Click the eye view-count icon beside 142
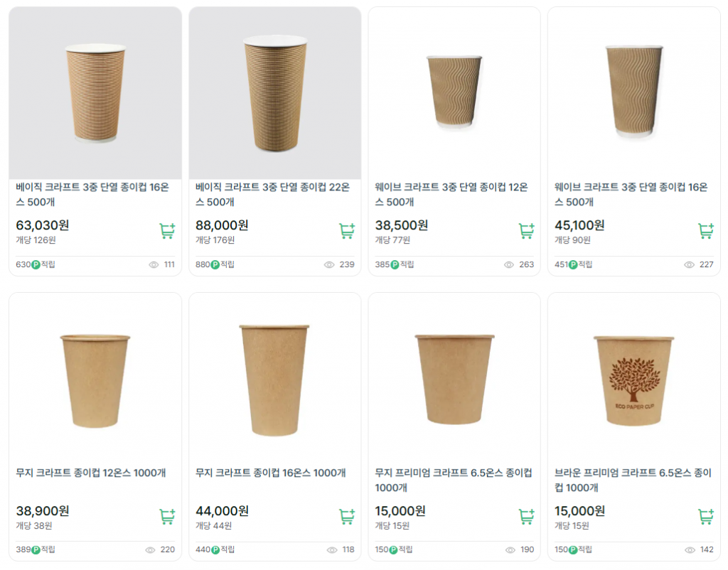The width and height of the screenshot is (728, 570). pyautogui.click(x=689, y=550)
